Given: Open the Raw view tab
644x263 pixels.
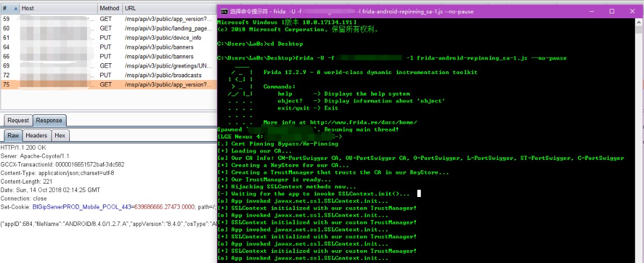Looking at the screenshot, I should [x=13, y=136].
